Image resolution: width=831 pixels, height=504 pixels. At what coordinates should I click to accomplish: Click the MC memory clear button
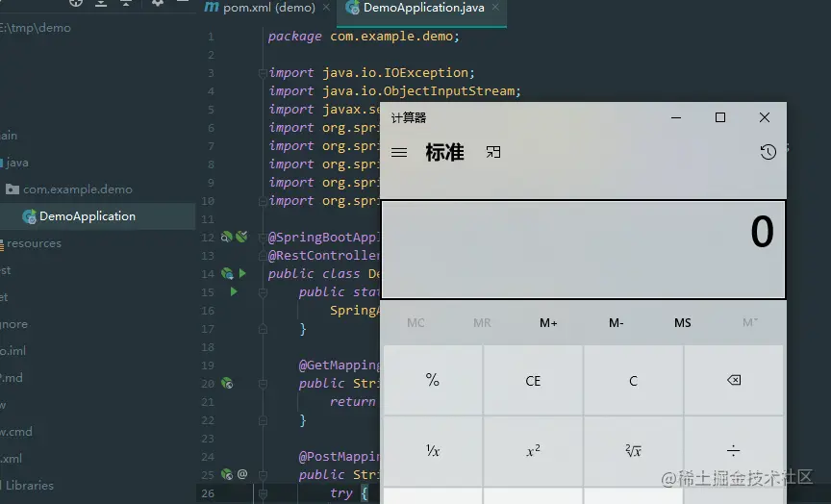point(415,323)
